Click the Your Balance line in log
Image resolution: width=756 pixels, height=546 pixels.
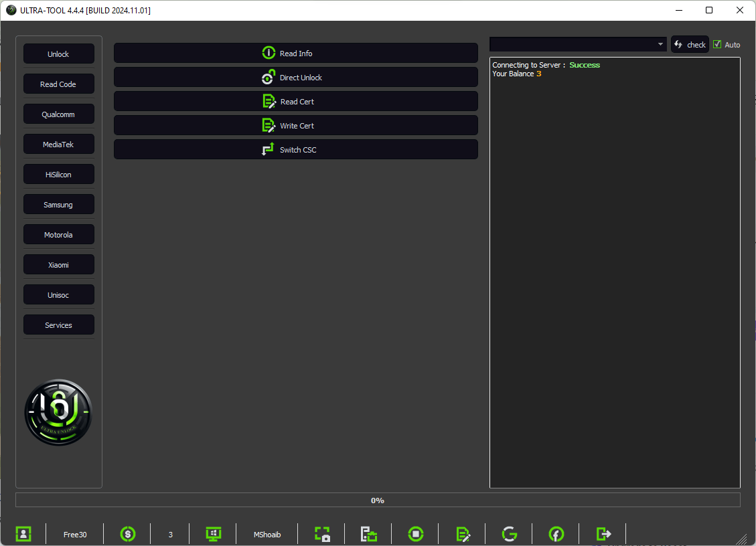click(x=517, y=74)
